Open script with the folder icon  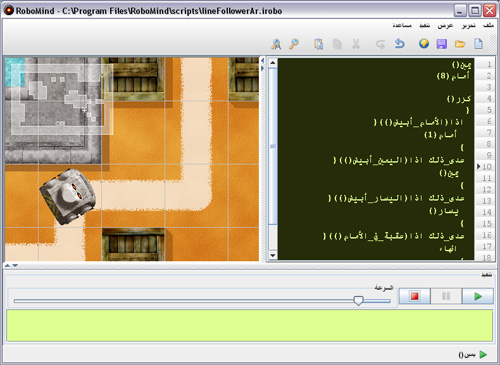tap(460, 44)
